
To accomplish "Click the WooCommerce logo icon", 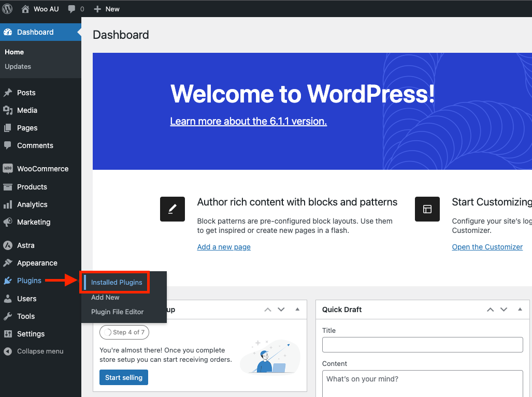I will [x=7, y=169].
